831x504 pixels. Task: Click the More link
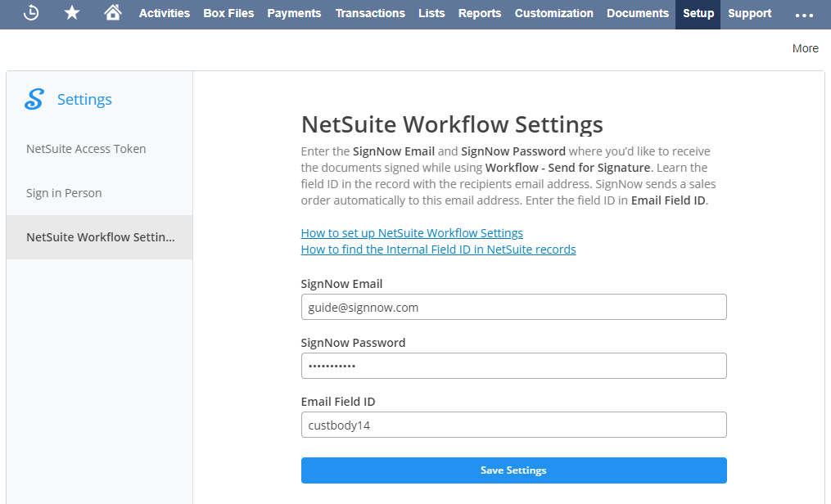click(805, 48)
